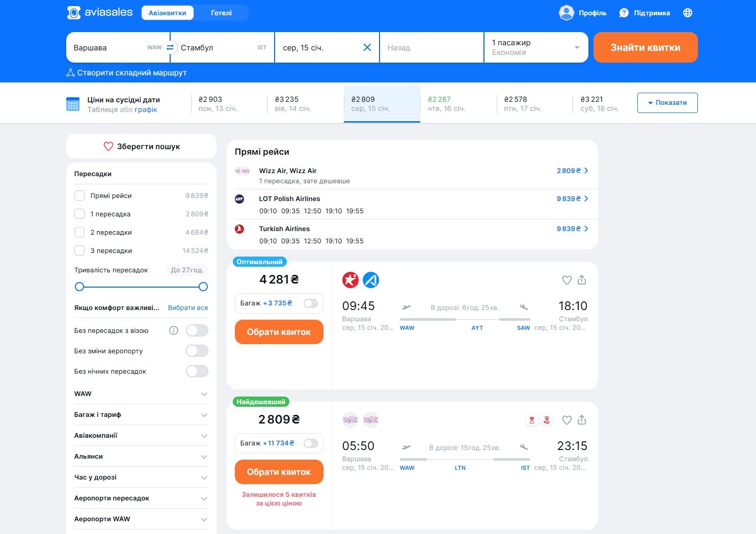Image resolution: width=756 pixels, height=534 pixels.
Task: Switch to Авіаквитки tab
Action: (168, 13)
